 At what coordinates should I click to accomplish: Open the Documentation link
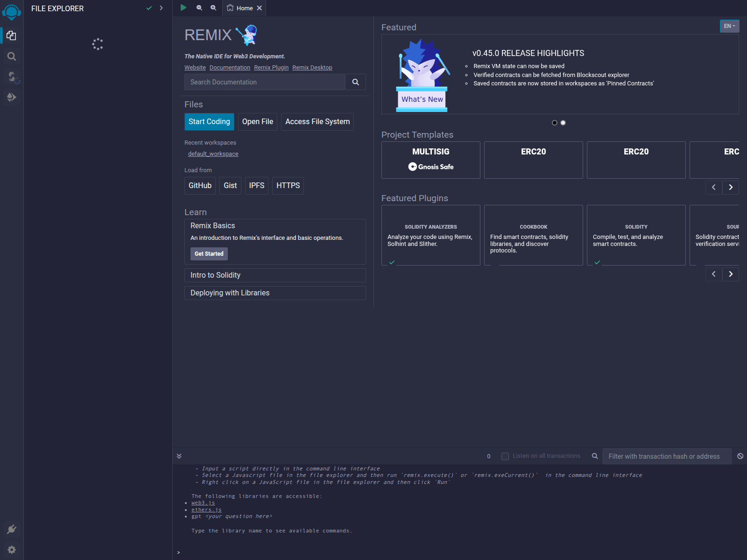(230, 68)
